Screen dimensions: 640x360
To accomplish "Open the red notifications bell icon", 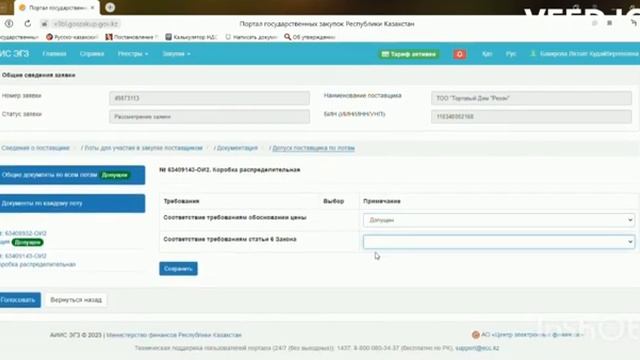I will [x=460, y=54].
